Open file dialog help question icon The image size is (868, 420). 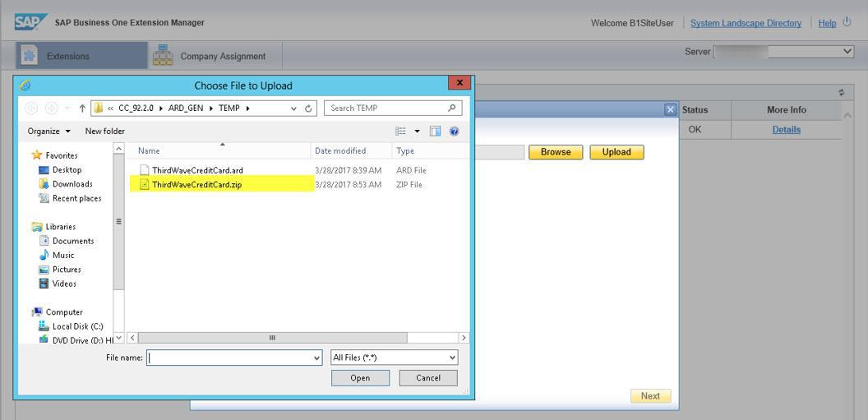[x=454, y=132]
